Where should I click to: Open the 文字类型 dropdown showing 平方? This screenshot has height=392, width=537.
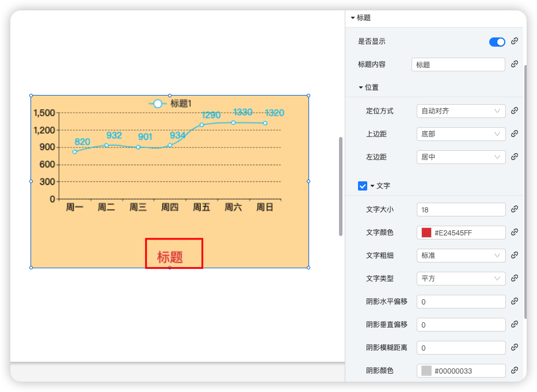461,278
